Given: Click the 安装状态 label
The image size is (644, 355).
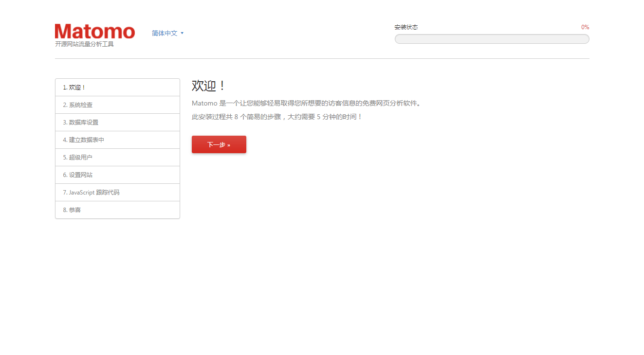Looking at the screenshot, I should (406, 27).
